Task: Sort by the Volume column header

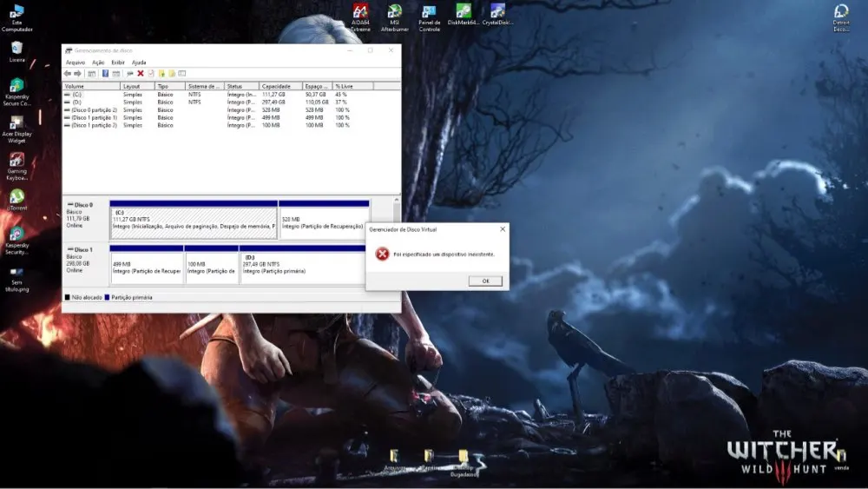Action: point(91,86)
